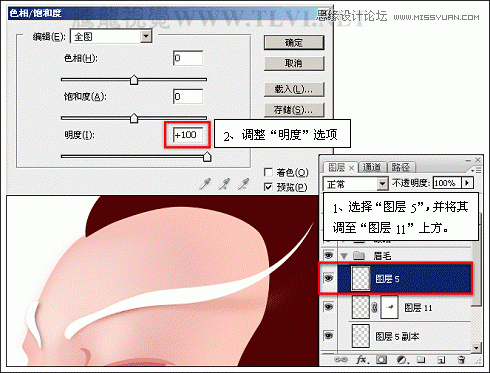Enable the 着色(O) colorize checkbox
Screen dimensions: 490x373
point(268,172)
